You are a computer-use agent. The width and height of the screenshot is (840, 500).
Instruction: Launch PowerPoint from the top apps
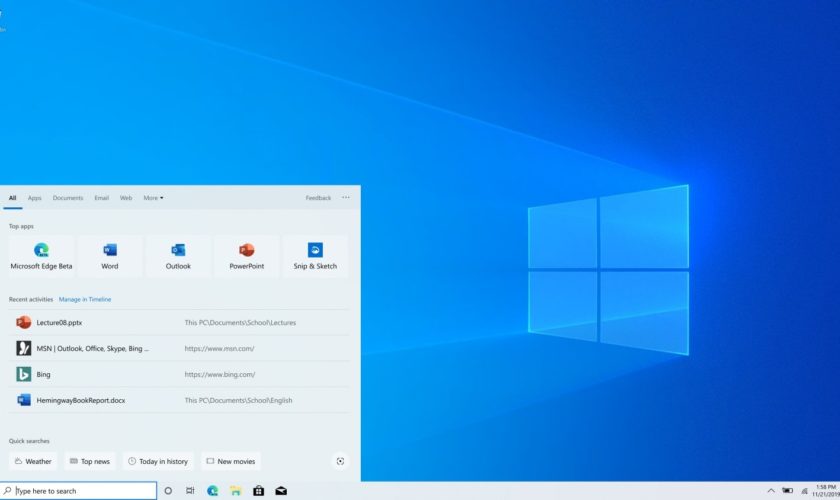tap(246, 255)
